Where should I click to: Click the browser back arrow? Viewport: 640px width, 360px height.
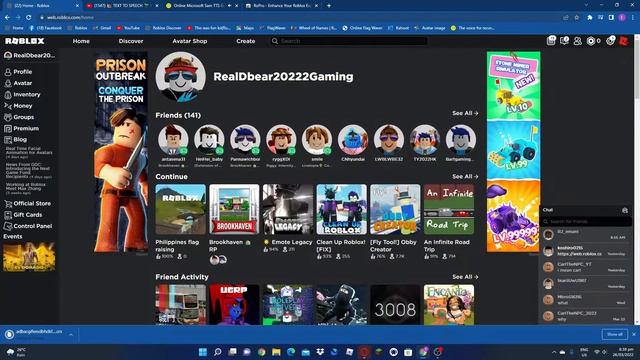(7, 18)
